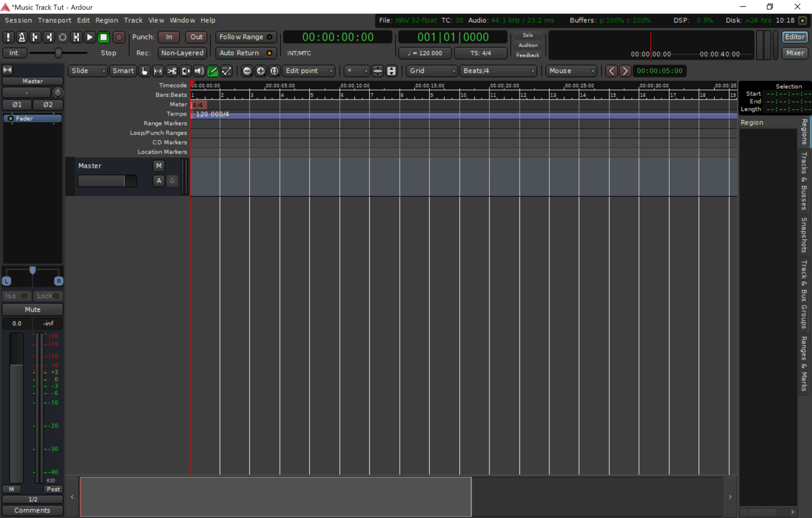Click Mute on the Master channel strip
812x518 pixels.
[32, 309]
